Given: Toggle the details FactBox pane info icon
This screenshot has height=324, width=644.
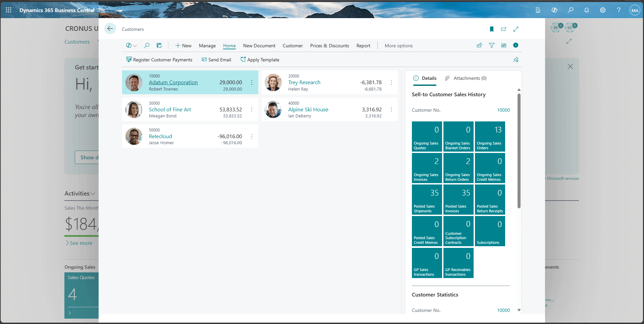Looking at the screenshot, I should [x=516, y=45].
